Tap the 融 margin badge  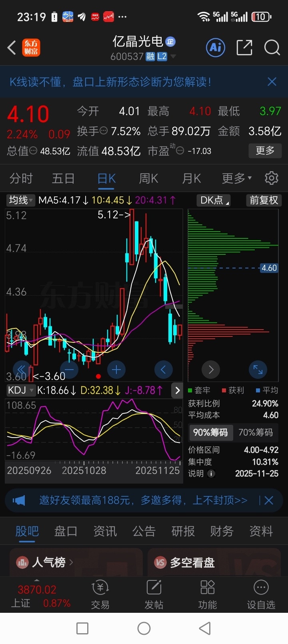tap(150, 56)
